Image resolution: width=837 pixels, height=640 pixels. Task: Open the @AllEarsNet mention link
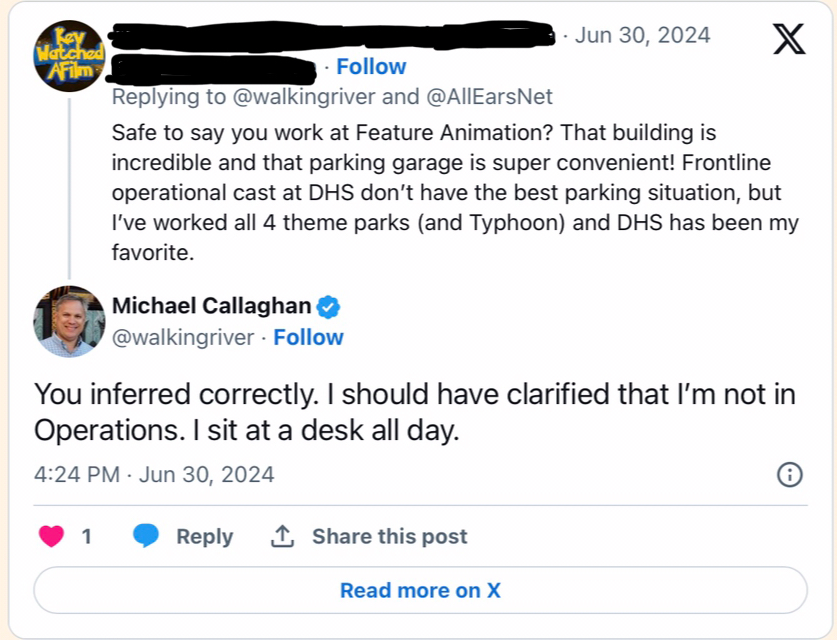(489, 96)
